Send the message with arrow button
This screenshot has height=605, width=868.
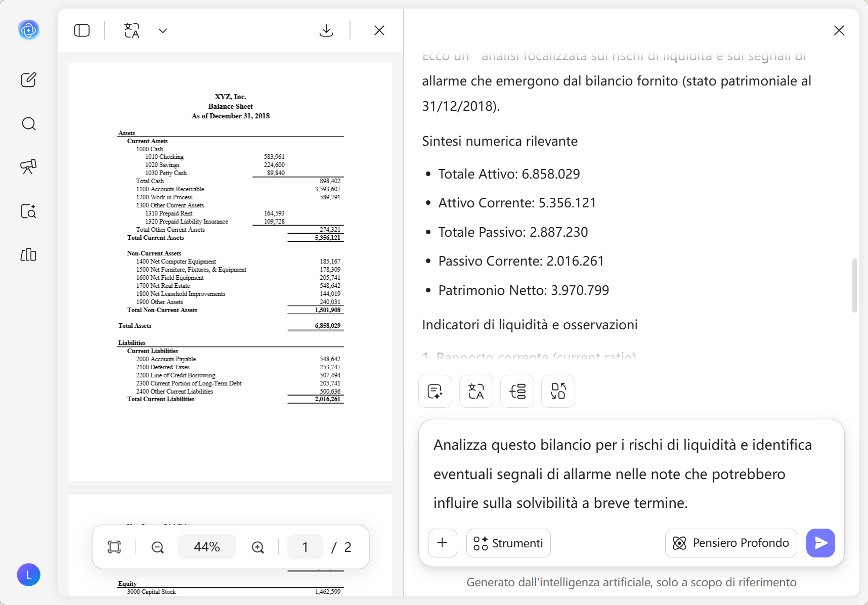820,543
